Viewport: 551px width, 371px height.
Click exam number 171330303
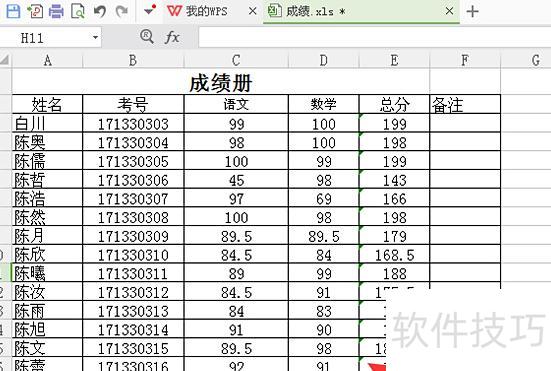coord(133,123)
